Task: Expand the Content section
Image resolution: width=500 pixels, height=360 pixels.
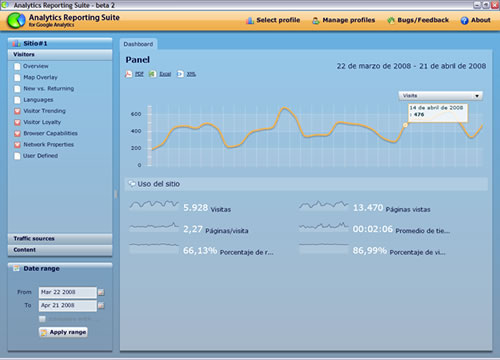Action: 60,250
